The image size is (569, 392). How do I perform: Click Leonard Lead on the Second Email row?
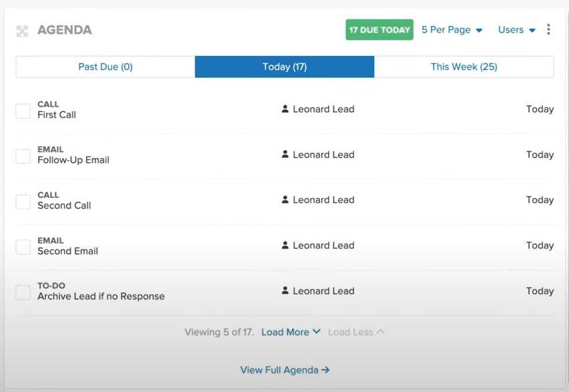(x=324, y=245)
